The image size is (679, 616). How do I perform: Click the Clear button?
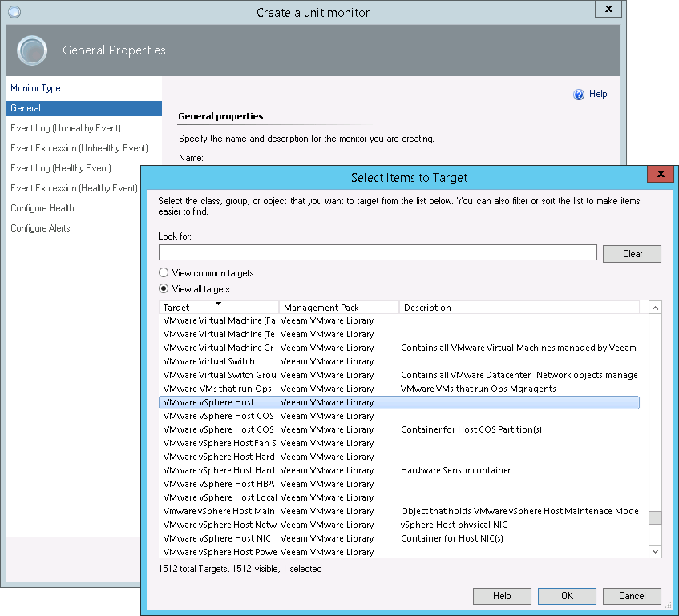pyautogui.click(x=632, y=253)
